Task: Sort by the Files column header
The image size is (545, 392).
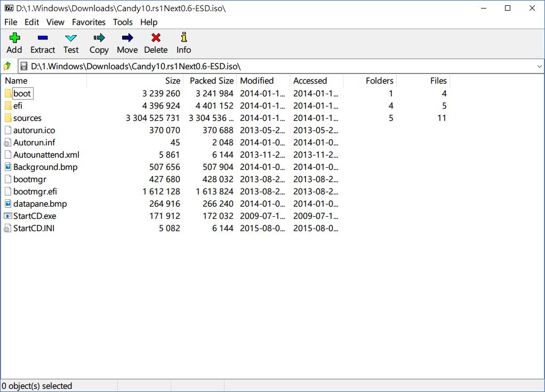Action: (423, 80)
